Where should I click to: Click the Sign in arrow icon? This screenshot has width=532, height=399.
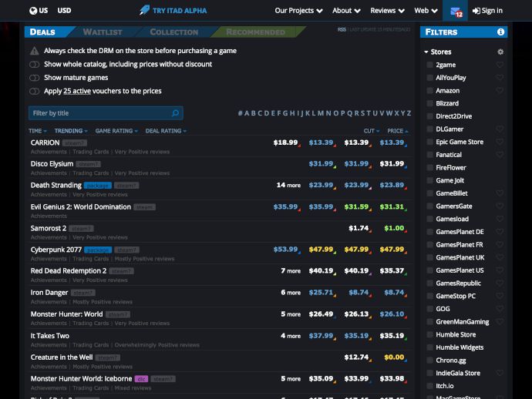pos(476,11)
